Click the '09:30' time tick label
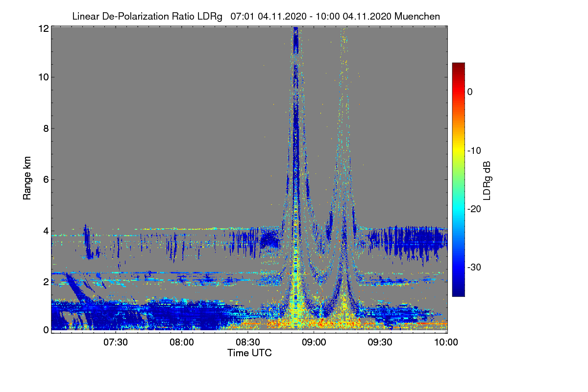Screen dimensions: 588x392 pyautogui.click(x=380, y=343)
